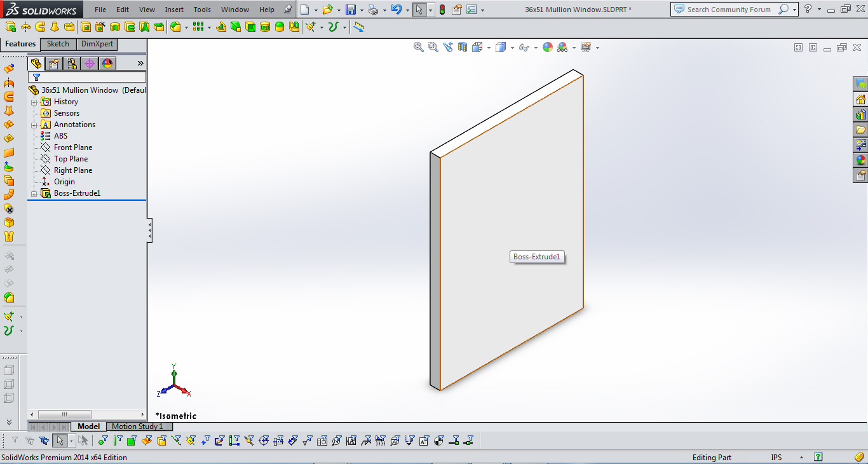Click the *Isometric view label

click(x=176, y=416)
